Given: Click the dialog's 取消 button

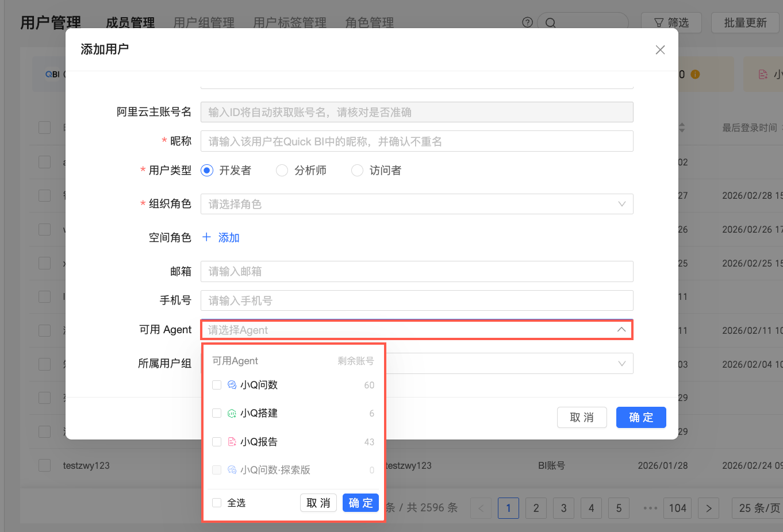Looking at the screenshot, I should click(582, 418).
